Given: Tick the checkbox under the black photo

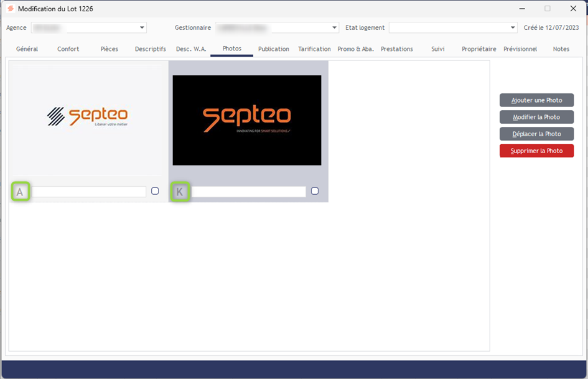Looking at the screenshot, I should pyautogui.click(x=315, y=191).
